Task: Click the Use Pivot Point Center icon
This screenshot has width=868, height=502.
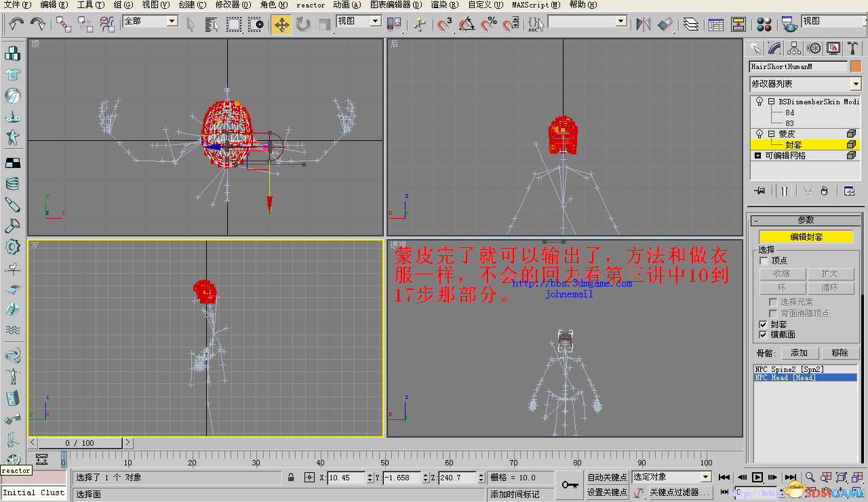Action: point(393,24)
